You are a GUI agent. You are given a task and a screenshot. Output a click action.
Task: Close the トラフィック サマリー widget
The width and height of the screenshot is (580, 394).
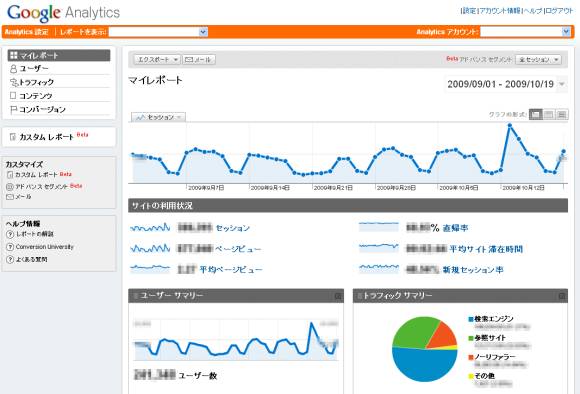pyautogui.click(x=562, y=296)
